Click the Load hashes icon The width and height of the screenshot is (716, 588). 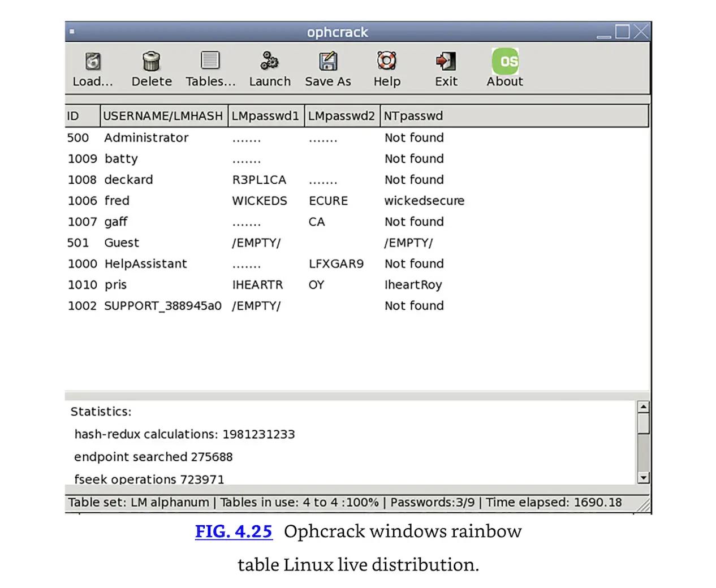click(93, 61)
